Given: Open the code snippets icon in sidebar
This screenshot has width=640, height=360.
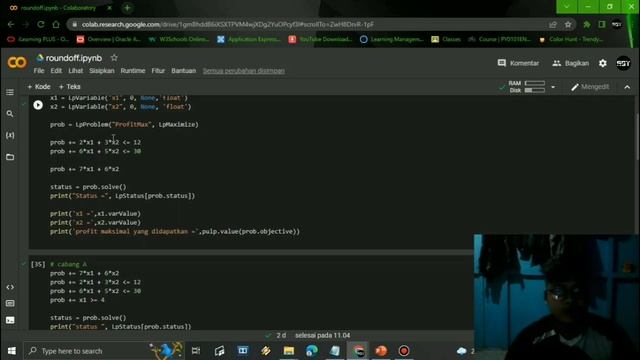Looking at the screenshot, I should point(10,287).
